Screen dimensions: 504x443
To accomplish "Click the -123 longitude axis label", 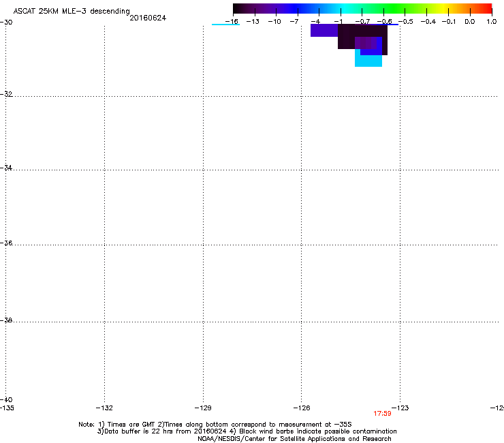I will coord(400,408).
